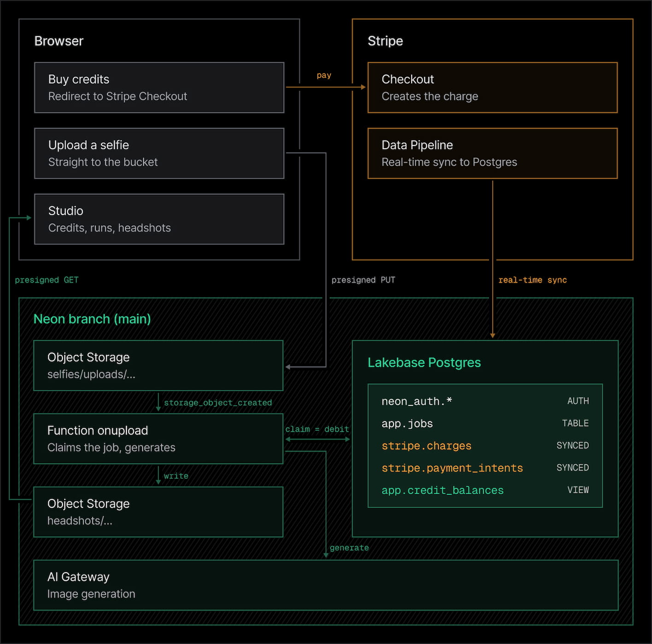652x644 pixels.
Task: Click the "presigned GET" label
Action: pos(47,280)
